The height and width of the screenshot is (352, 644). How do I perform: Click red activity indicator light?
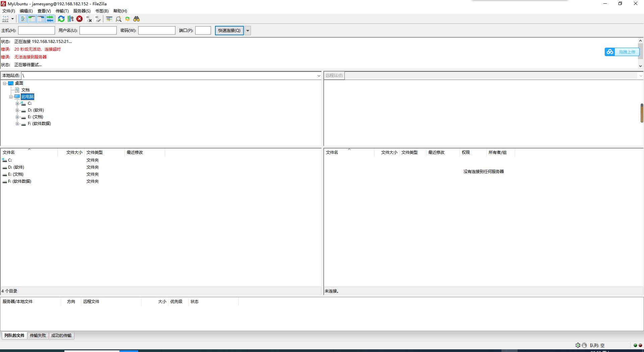point(640,345)
